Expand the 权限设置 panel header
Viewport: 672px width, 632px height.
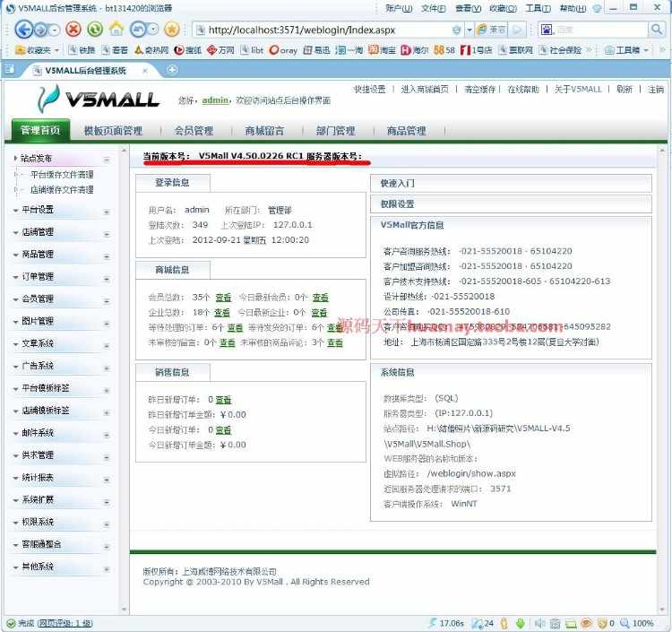(x=511, y=204)
